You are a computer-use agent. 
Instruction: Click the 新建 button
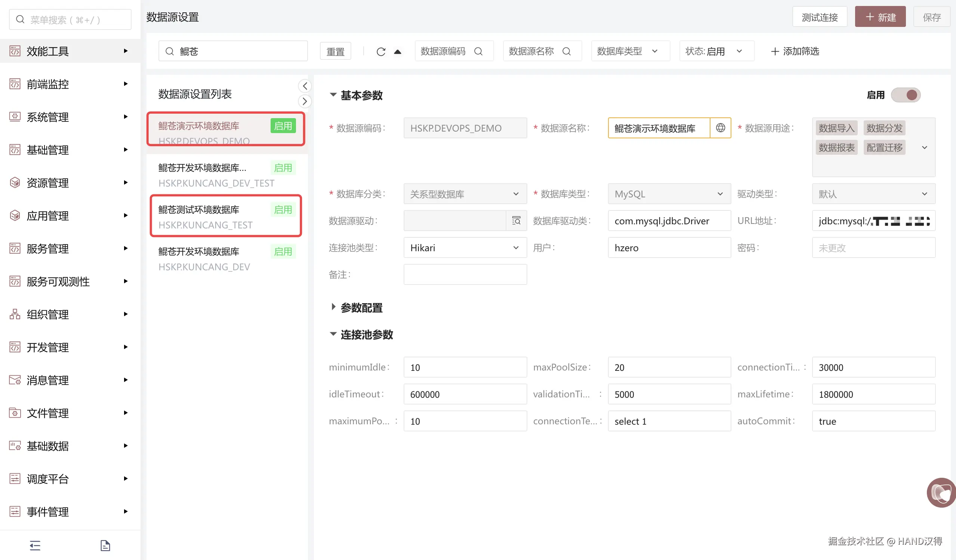tap(880, 17)
